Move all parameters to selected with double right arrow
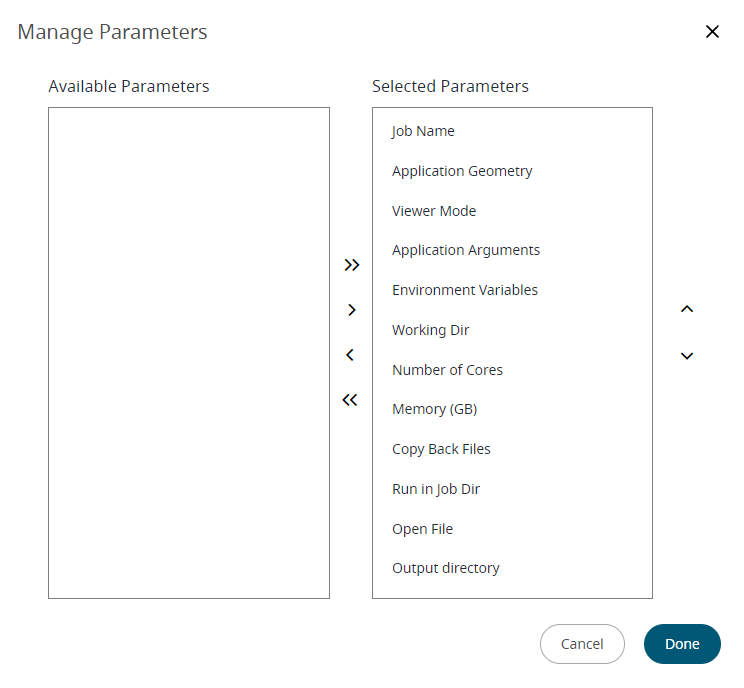744x688 pixels. point(352,265)
